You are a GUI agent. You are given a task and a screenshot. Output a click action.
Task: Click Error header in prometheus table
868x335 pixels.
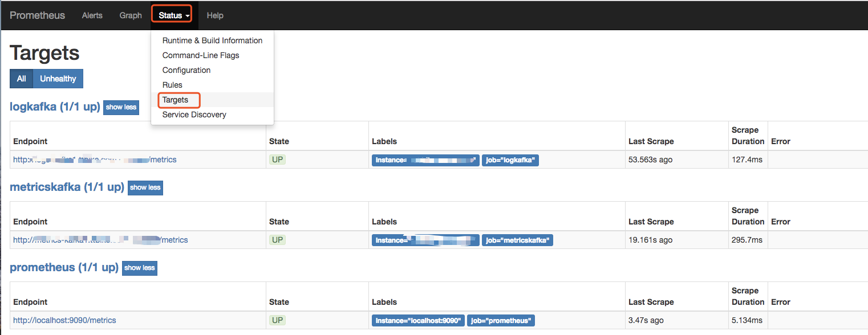click(781, 302)
